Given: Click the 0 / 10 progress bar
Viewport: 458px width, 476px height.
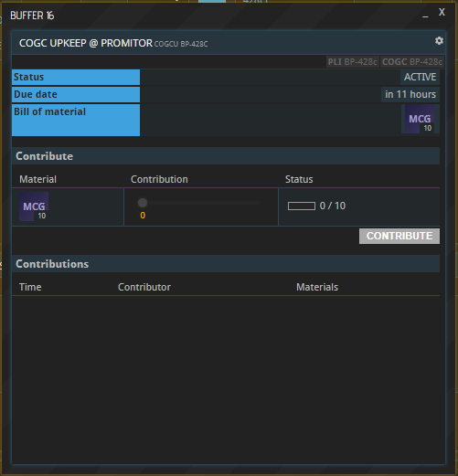Looking at the screenshot, I should coord(302,206).
